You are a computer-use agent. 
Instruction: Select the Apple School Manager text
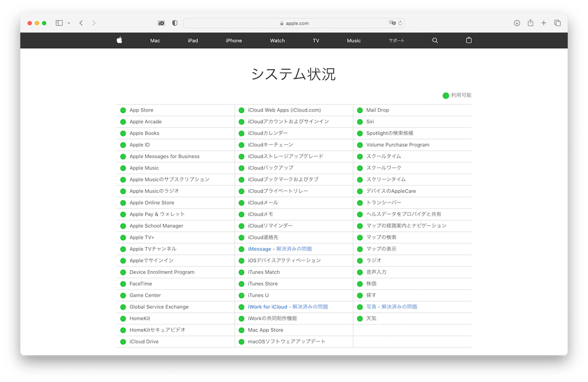[x=157, y=226]
